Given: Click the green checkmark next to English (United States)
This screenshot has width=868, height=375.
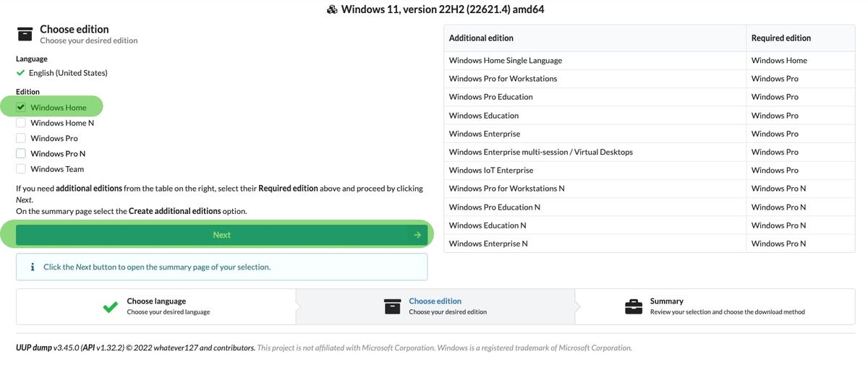Looking at the screenshot, I should tap(20, 73).
